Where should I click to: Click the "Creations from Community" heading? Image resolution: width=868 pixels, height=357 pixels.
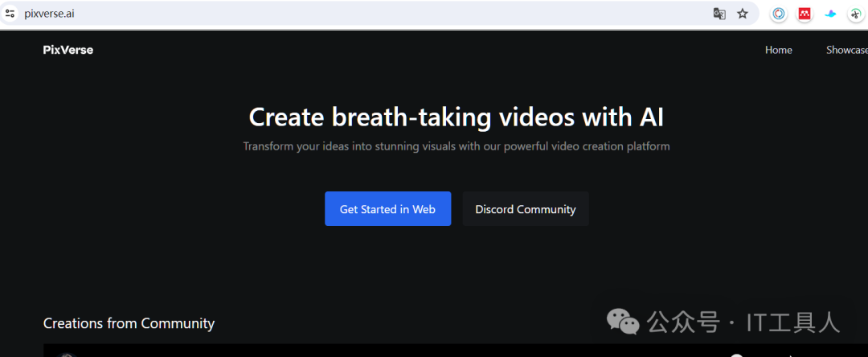pos(129,323)
